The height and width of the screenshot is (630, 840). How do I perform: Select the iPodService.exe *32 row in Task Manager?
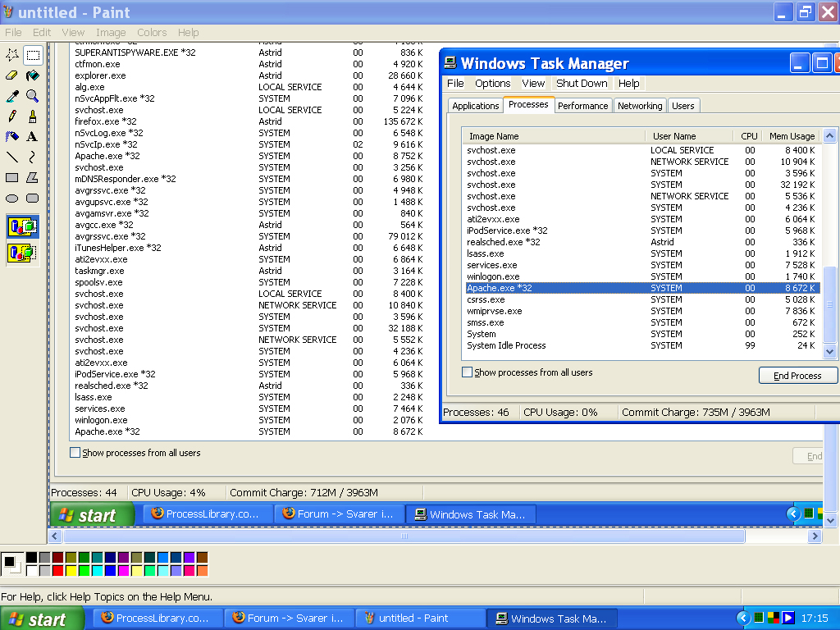coord(642,231)
